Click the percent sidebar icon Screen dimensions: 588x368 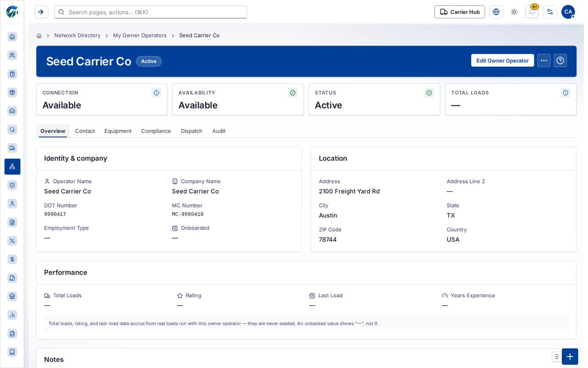coord(12,241)
